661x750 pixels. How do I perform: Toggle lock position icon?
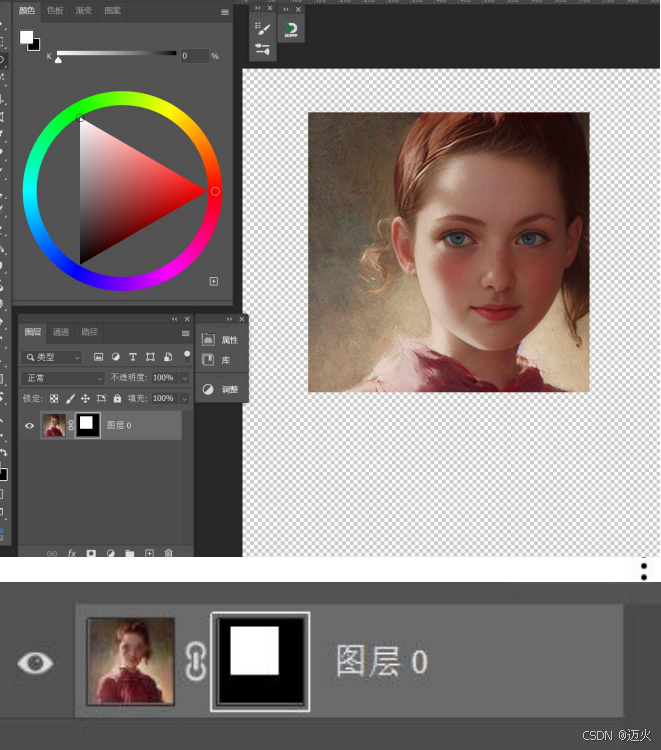tap(85, 398)
